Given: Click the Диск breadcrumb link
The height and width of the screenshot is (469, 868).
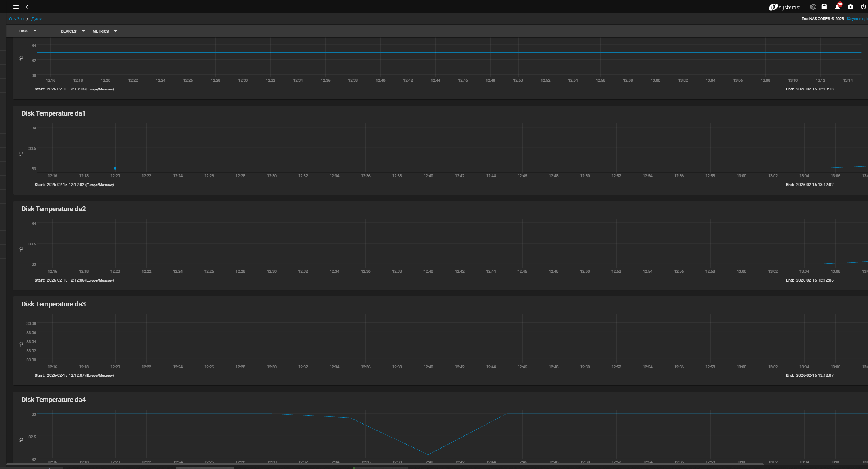Looking at the screenshot, I should tap(36, 19).
